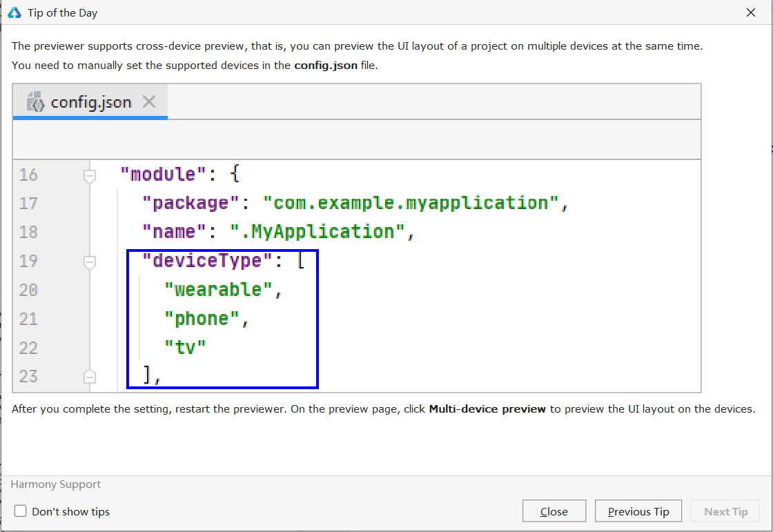The height and width of the screenshot is (532, 773).
Task: Go to the Previous Tip
Action: (x=638, y=511)
